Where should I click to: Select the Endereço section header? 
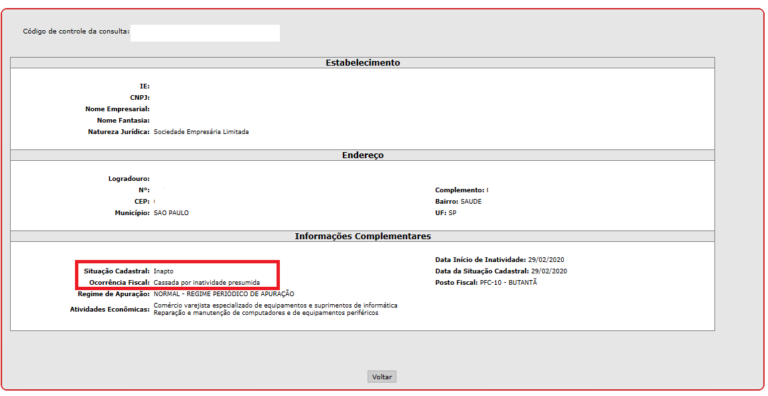click(362, 155)
